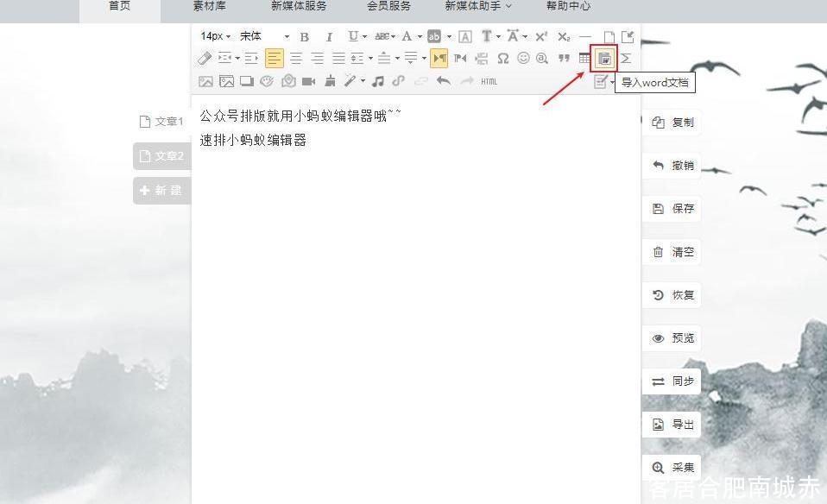This screenshot has height=504, width=827.
Task: Toggle italic formatting
Action: point(330,36)
